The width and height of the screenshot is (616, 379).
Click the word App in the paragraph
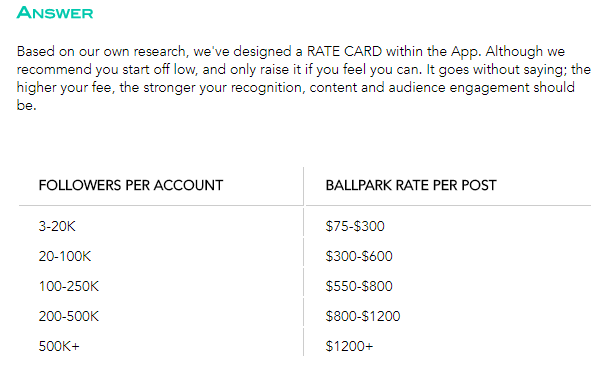tap(465, 52)
